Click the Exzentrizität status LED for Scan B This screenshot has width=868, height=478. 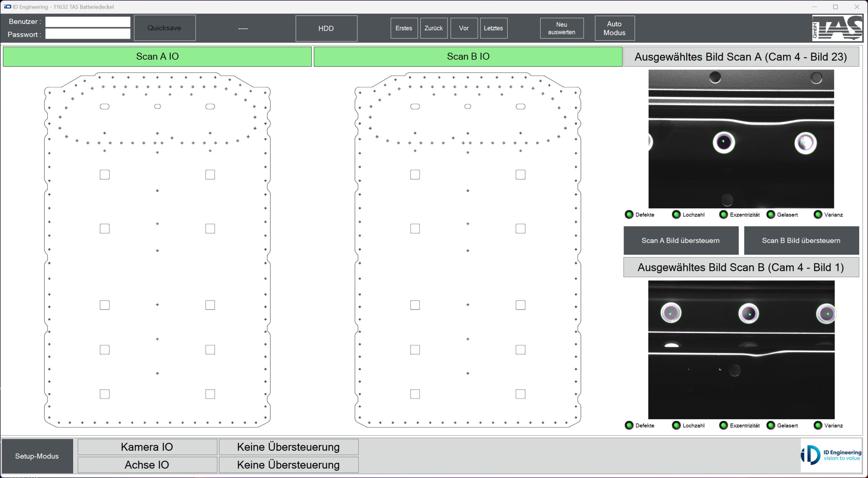[x=723, y=426]
